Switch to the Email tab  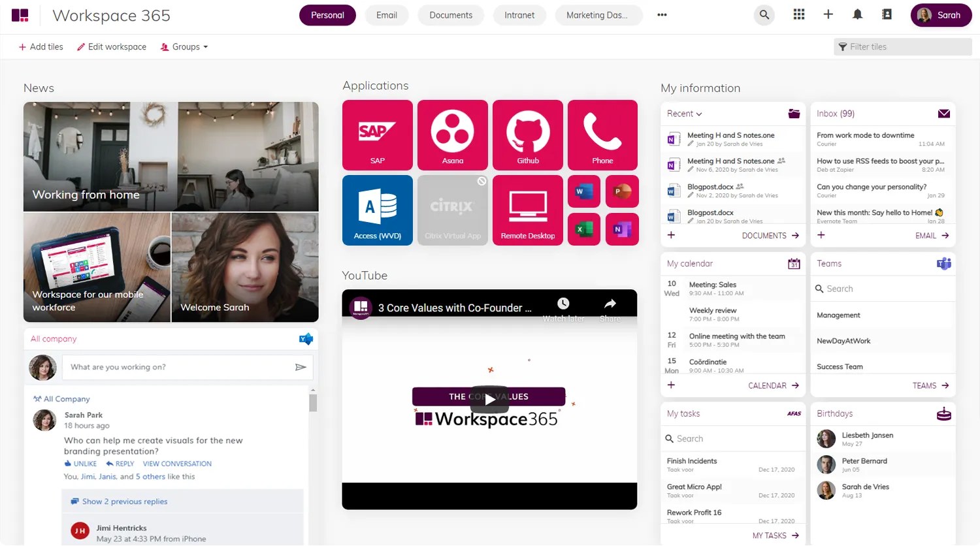coord(387,15)
